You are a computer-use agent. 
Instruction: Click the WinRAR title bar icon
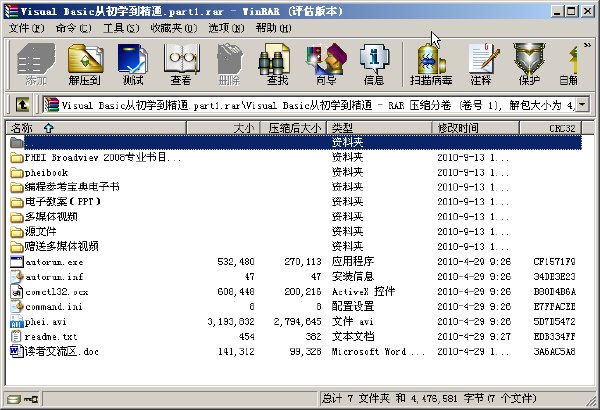[11, 11]
